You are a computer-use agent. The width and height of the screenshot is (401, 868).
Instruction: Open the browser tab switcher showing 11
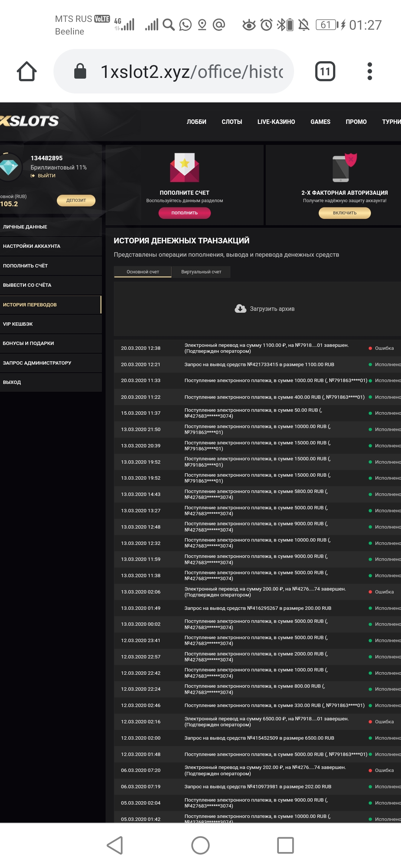coord(325,71)
